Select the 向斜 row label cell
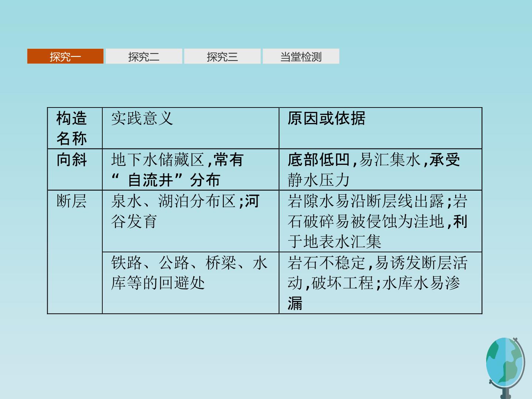Viewport: 532px width, 399px height. point(75,170)
